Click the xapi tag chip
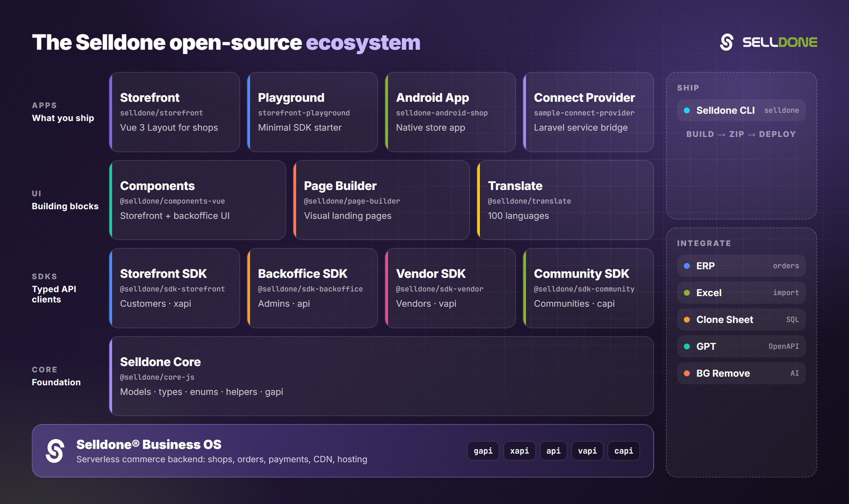849x504 pixels. pyautogui.click(x=520, y=451)
